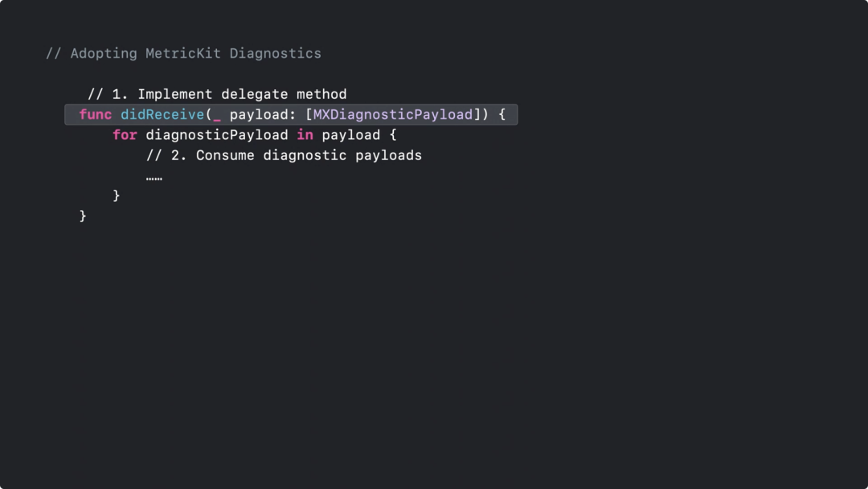Click the pink "in" keyword
868x489 pixels.
click(x=305, y=135)
